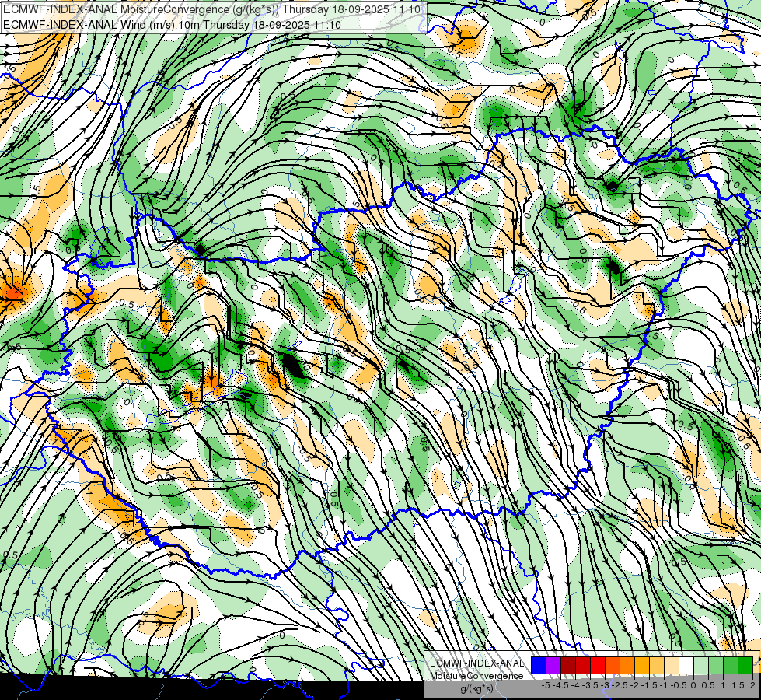The image size is (761, 700).
Task: Click the -2.5 legend tick label
Action: tap(620, 685)
